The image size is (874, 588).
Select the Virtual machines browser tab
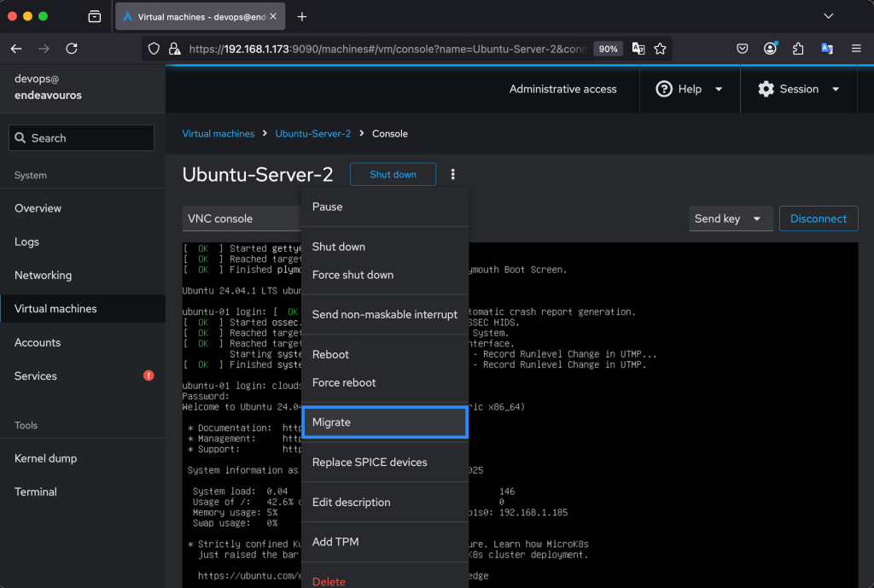tap(200, 17)
